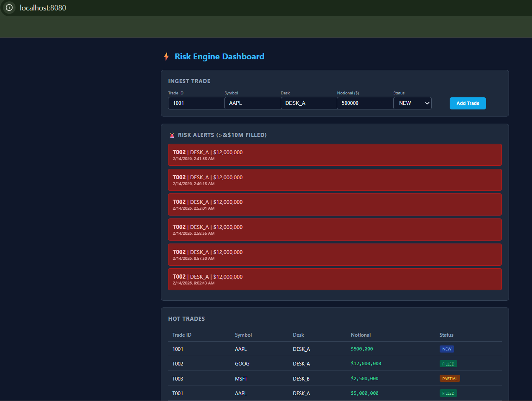Click the T001 trade ID cell
This screenshot has width=532, height=401.
(x=178, y=393)
